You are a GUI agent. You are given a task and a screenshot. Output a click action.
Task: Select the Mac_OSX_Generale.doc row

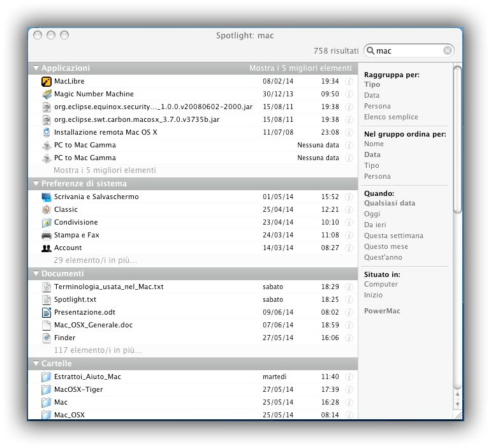pyautogui.click(x=193, y=325)
